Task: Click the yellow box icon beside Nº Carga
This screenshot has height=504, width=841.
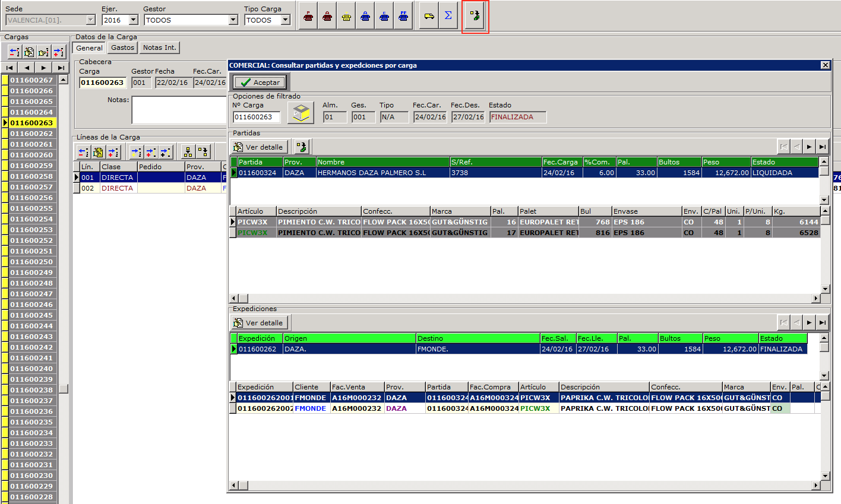Action: (x=301, y=113)
